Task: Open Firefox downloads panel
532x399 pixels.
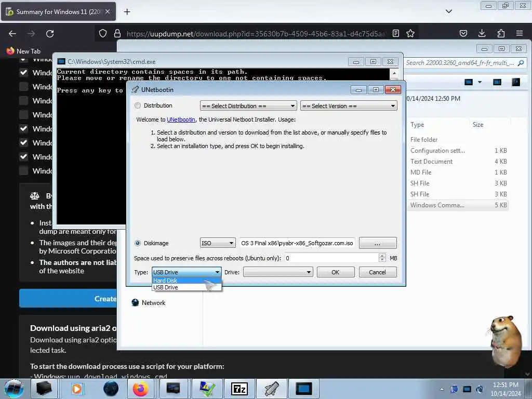Action: point(482,34)
